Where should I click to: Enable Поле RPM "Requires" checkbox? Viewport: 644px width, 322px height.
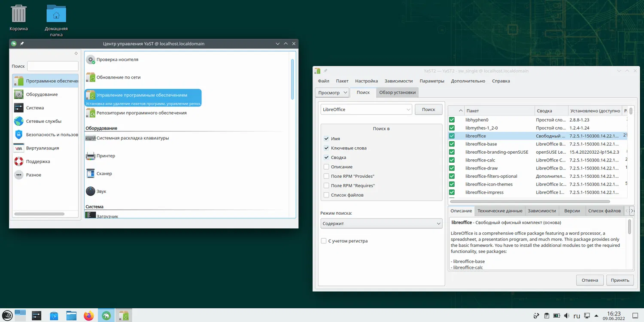point(327,185)
